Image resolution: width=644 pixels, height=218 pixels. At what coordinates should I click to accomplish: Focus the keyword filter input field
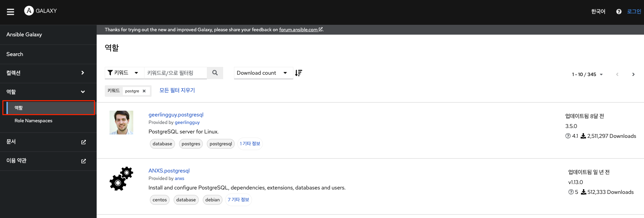click(176, 73)
